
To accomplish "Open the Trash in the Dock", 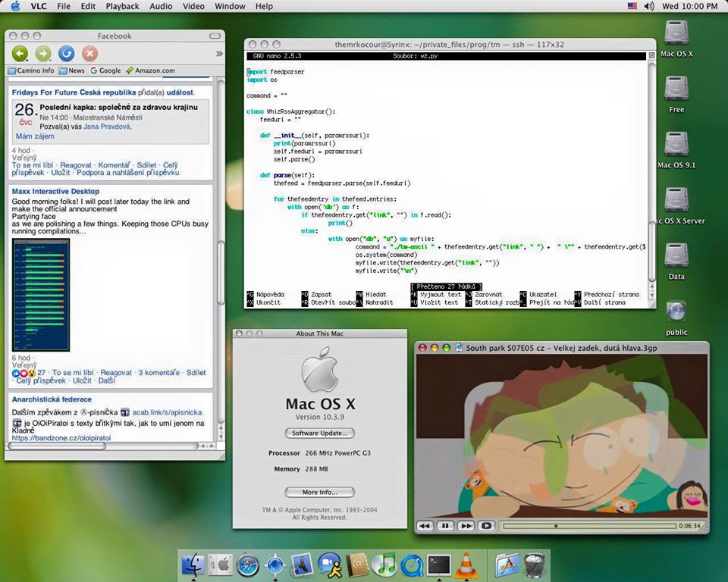I will coord(535,565).
